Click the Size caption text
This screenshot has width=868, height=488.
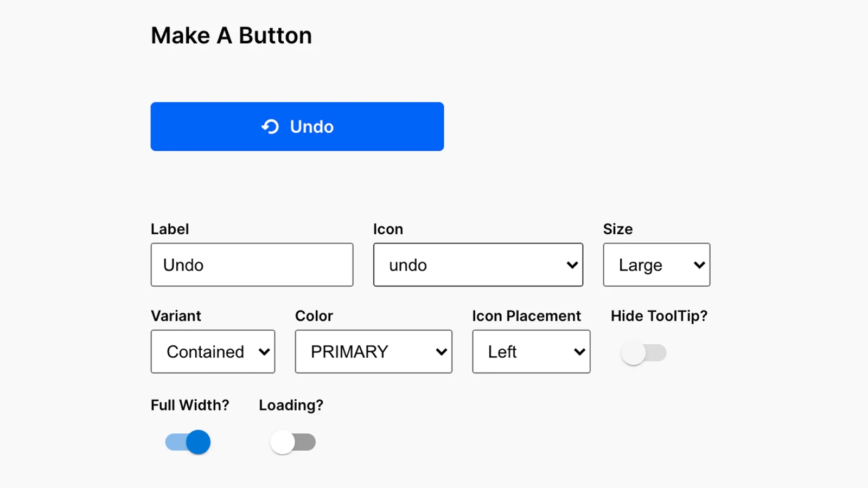click(618, 229)
